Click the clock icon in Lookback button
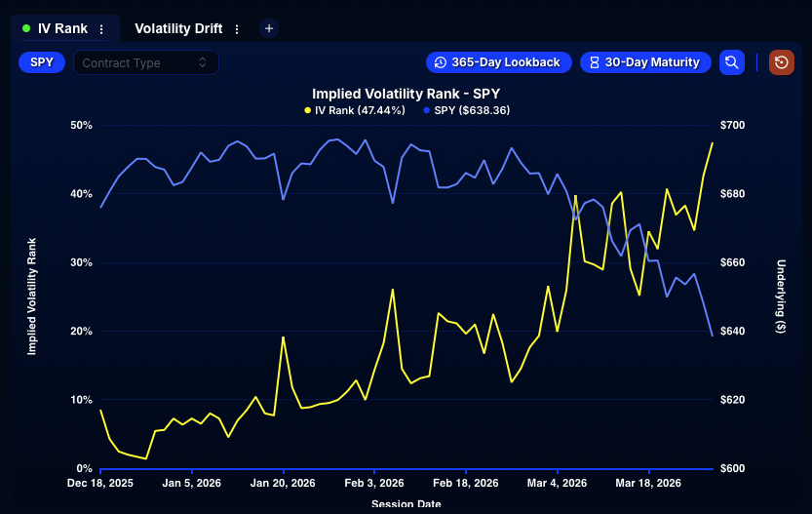The height and width of the screenshot is (514, 812). coord(441,62)
